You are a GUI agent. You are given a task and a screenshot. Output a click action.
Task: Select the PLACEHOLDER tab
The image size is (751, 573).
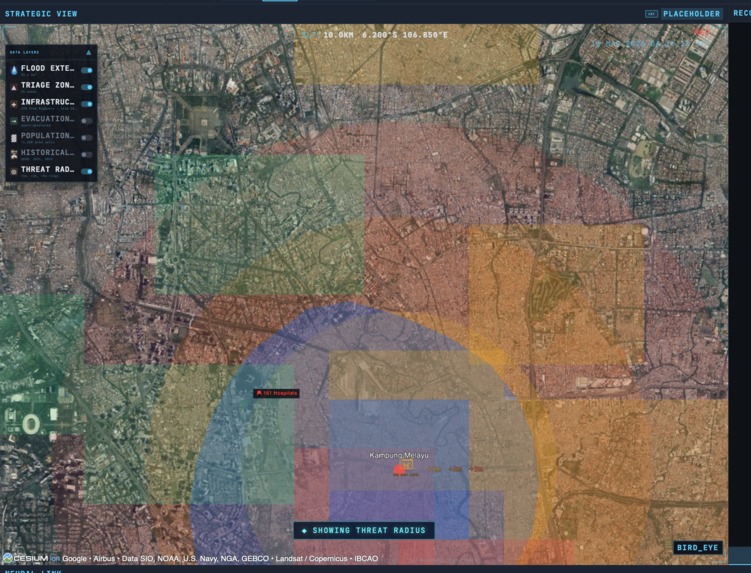692,14
